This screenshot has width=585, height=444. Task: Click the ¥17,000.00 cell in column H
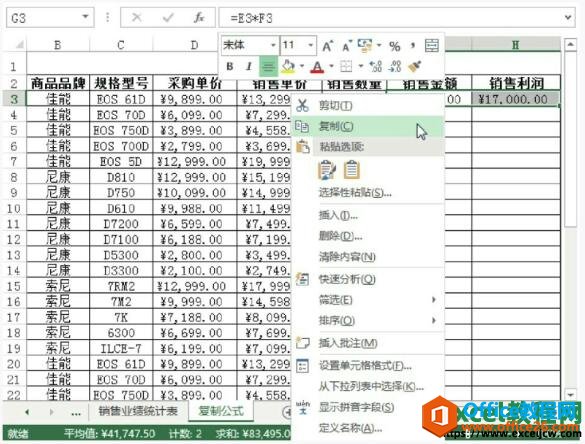(516, 99)
